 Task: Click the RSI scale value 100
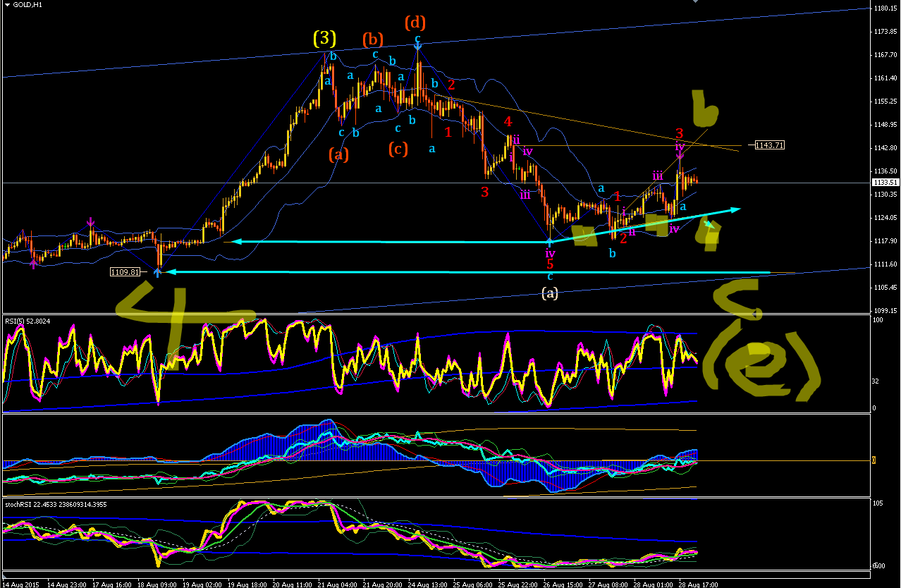point(878,320)
